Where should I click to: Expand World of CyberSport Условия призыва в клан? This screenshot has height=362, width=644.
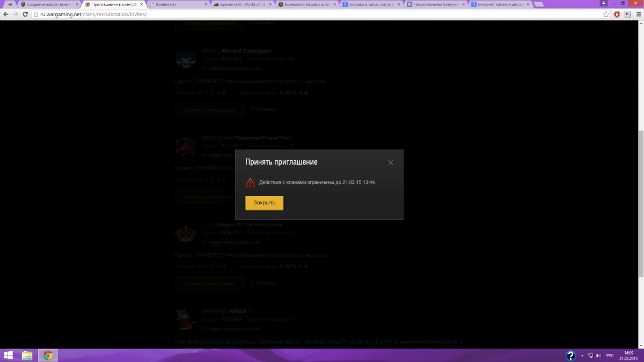coord(231,69)
